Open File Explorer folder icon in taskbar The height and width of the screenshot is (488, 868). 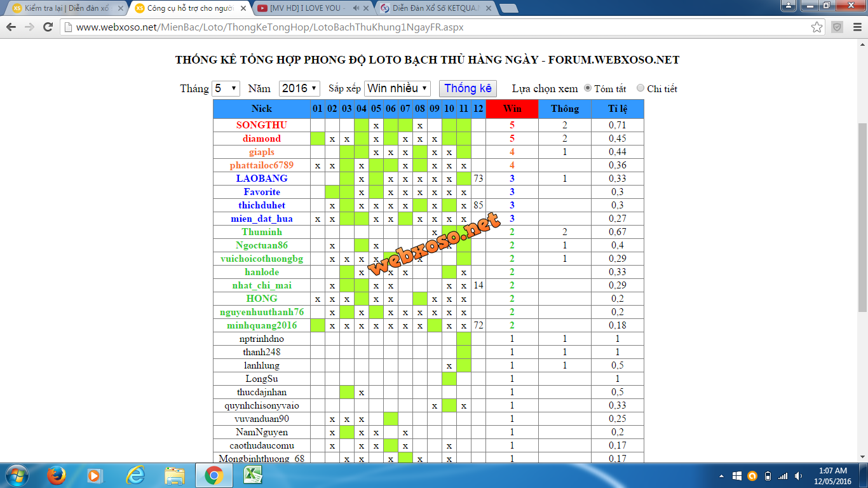175,475
